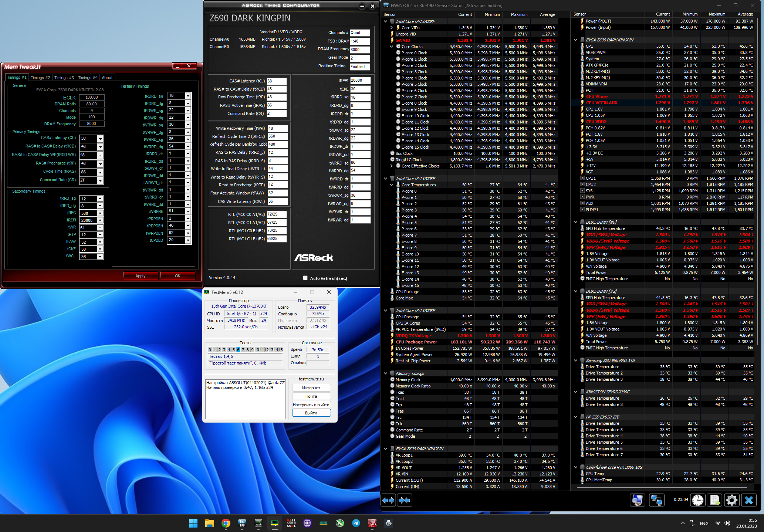The width and height of the screenshot is (764, 532).
Task: Click HWiNFO expand columns arrows icon
Action: click(388, 500)
